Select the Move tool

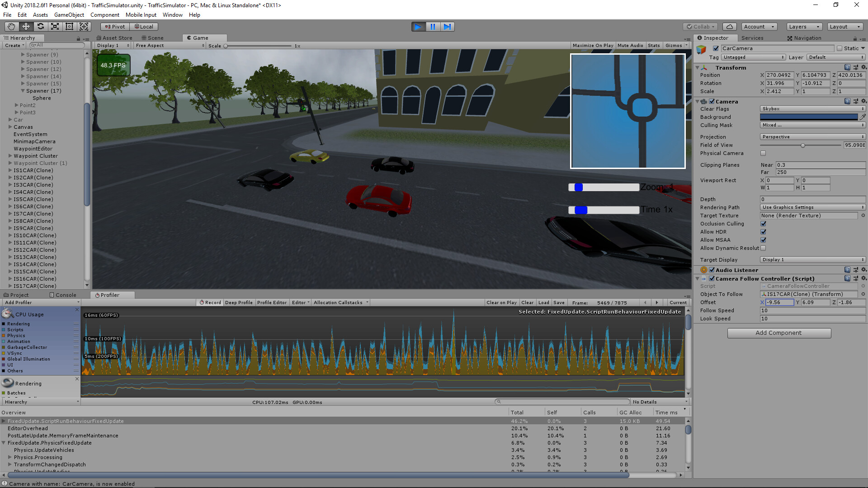26,27
